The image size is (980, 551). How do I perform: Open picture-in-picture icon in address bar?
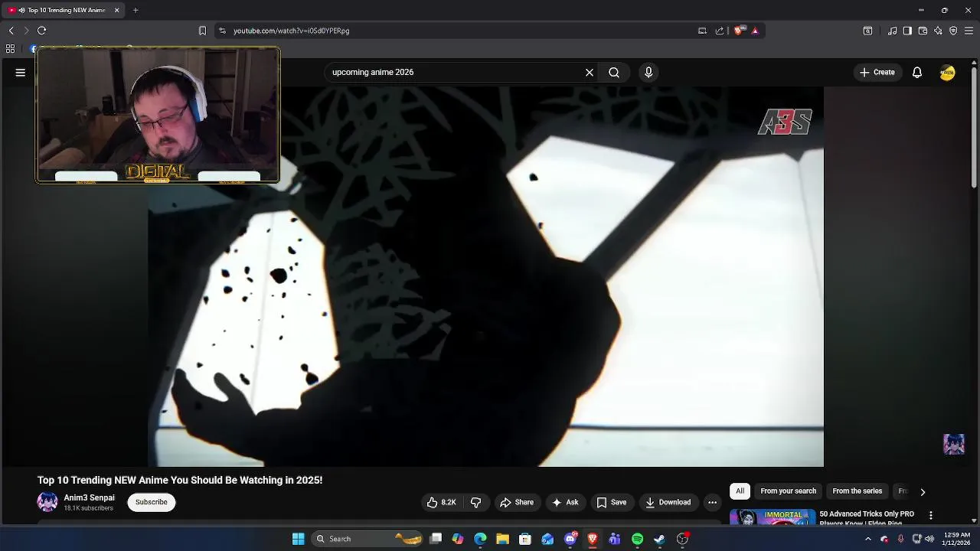(x=702, y=31)
